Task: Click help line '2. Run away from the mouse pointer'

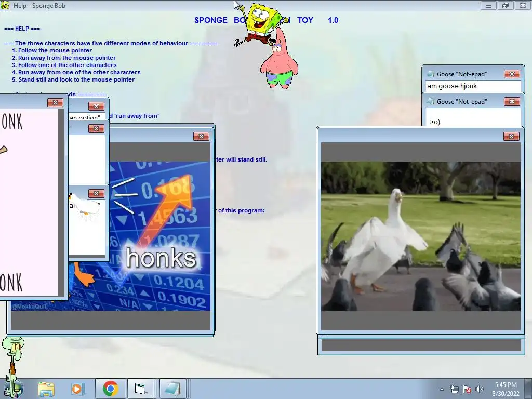Action: (64, 58)
